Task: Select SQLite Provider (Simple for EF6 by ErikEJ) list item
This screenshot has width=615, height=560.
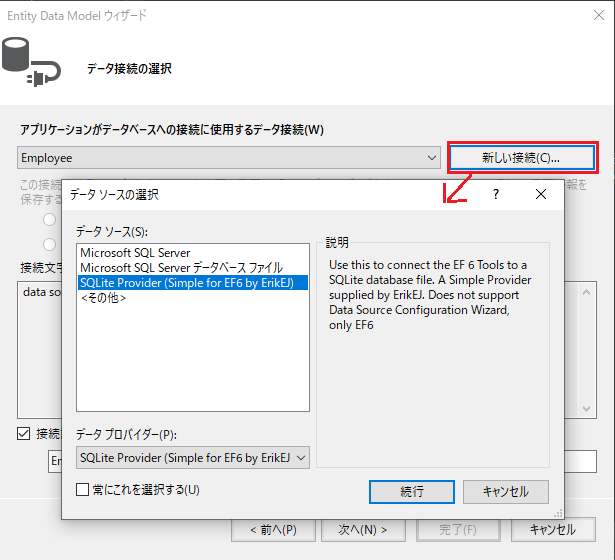Action: click(193, 283)
